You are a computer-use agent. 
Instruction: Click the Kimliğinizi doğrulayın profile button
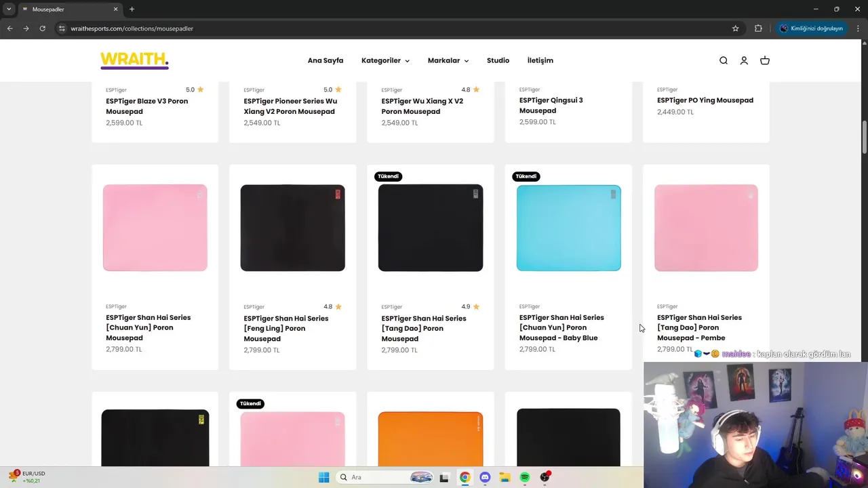pos(812,28)
